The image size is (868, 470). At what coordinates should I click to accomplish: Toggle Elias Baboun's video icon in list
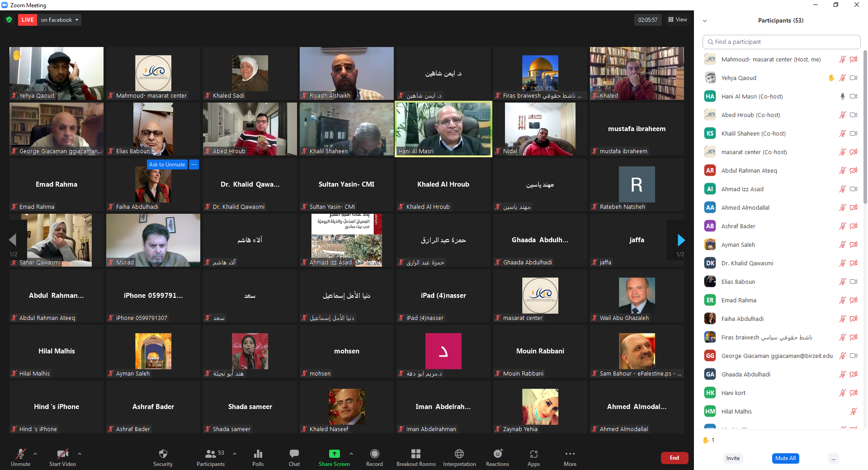[x=854, y=282]
